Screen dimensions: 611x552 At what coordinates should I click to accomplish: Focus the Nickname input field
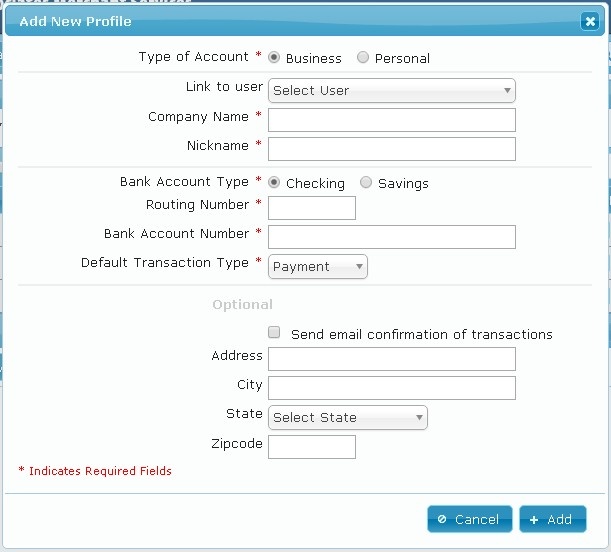(392, 149)
